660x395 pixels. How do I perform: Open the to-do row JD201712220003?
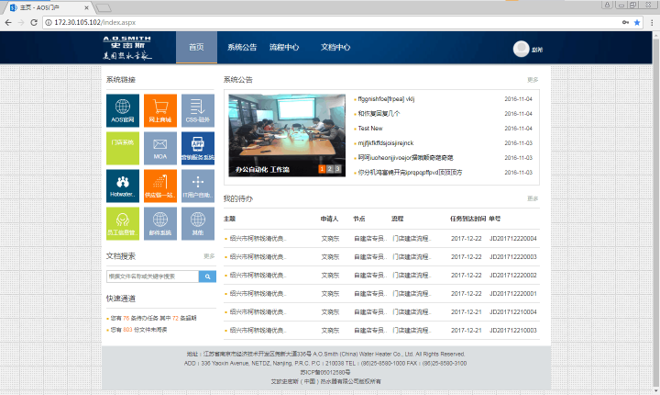pyautogui.click(x=381, y=257)
